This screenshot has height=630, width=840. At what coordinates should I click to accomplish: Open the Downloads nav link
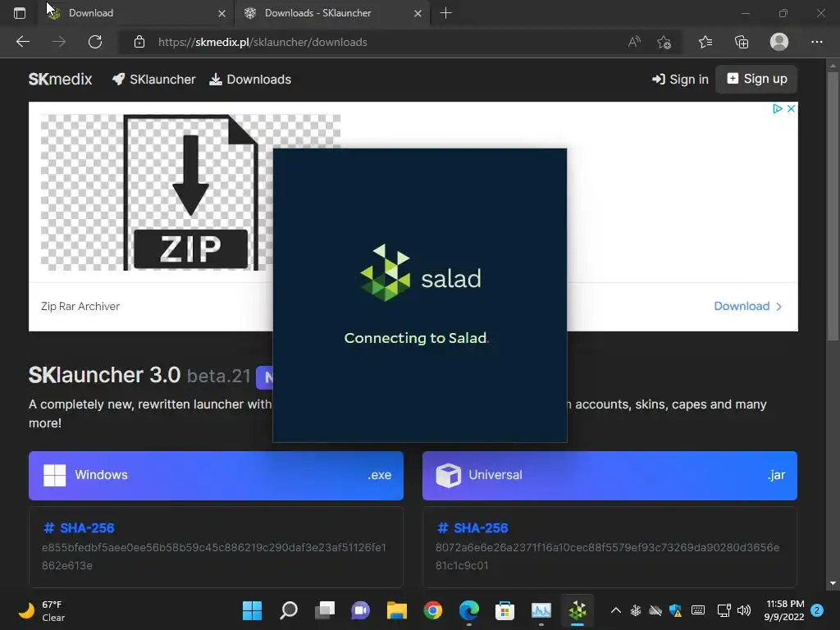(x=250, y=80)
